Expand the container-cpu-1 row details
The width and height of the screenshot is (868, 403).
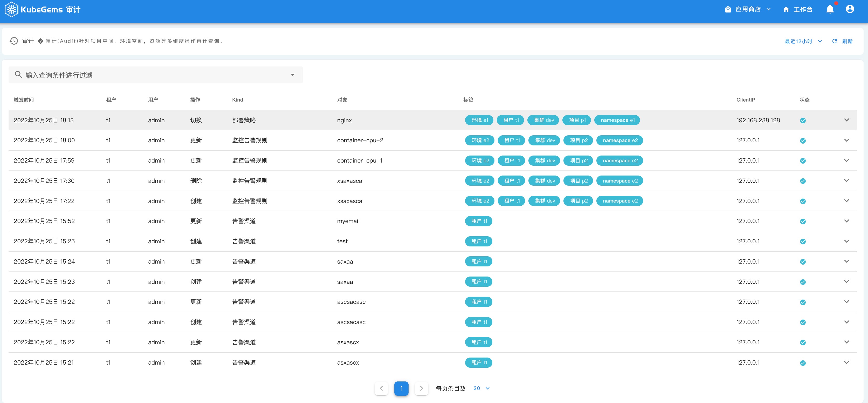click(x=846, y=160)
